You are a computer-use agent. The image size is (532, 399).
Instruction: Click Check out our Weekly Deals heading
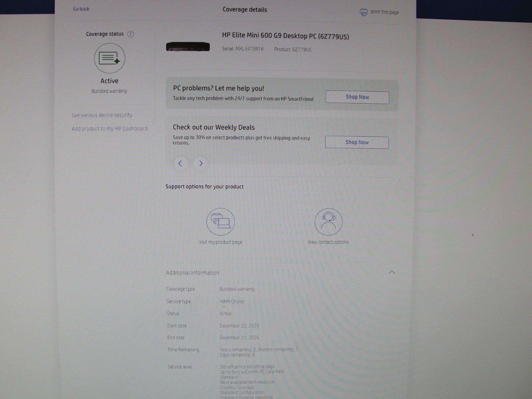pyautogui.click(x=214, y=127)
